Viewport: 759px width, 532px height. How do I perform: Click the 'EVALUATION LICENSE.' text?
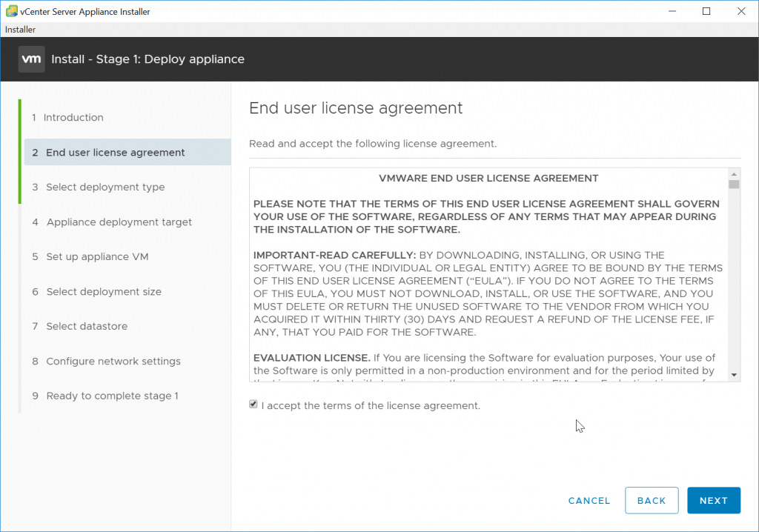click(312, 358)
